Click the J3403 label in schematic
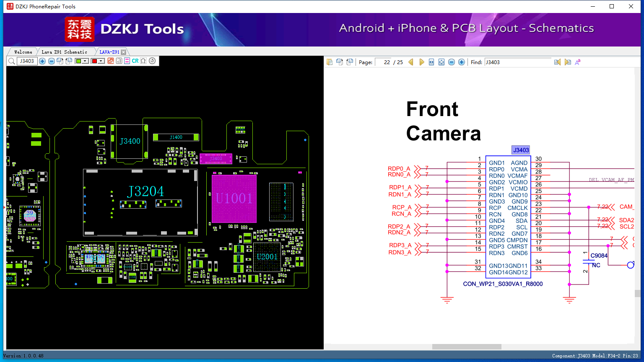 [521, 150]
